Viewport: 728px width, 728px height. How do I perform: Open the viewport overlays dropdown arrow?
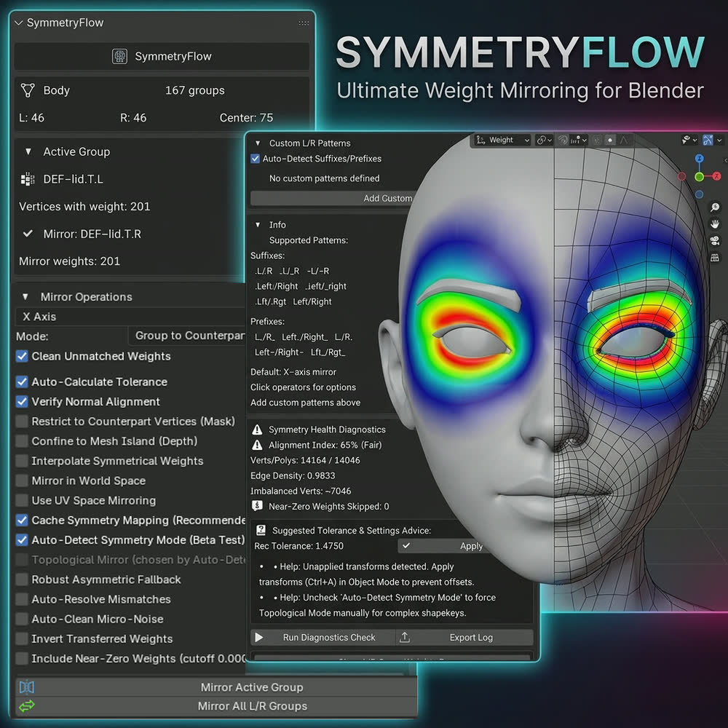click(719, 141)
